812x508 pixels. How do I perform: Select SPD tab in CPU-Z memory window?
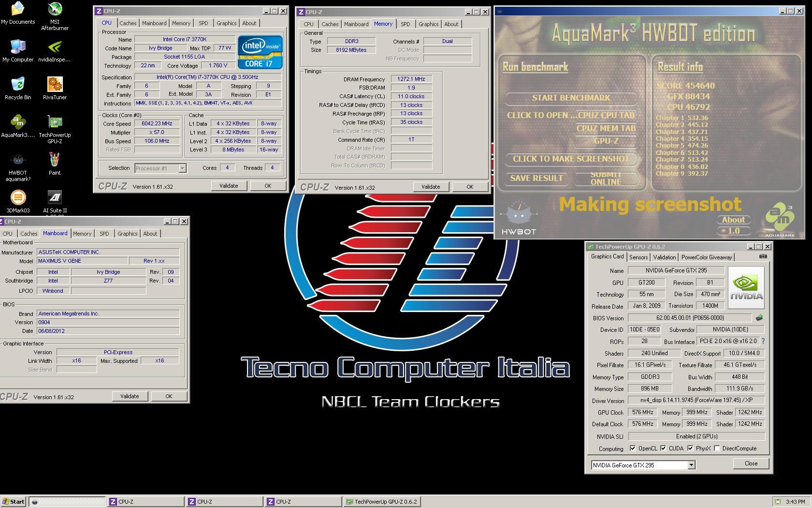405,24
